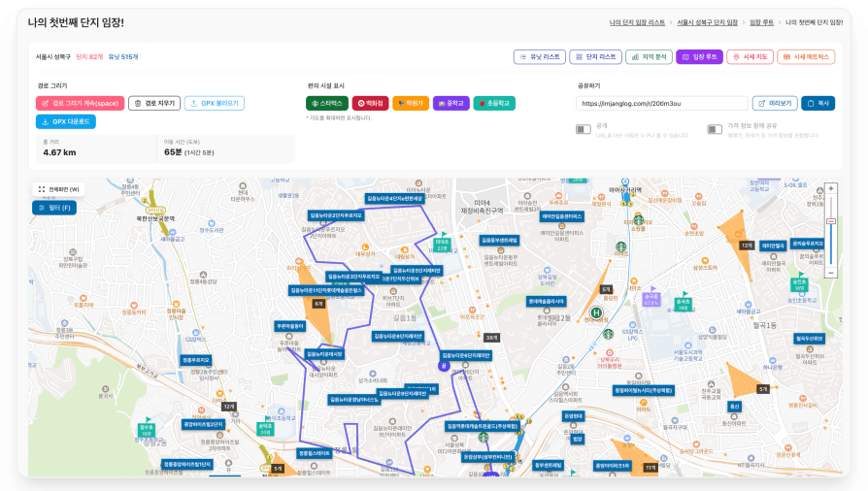This screenshot has width=868, height=491.
Task: Download route via GPX 다운로드
Action: tap(66, 121)
